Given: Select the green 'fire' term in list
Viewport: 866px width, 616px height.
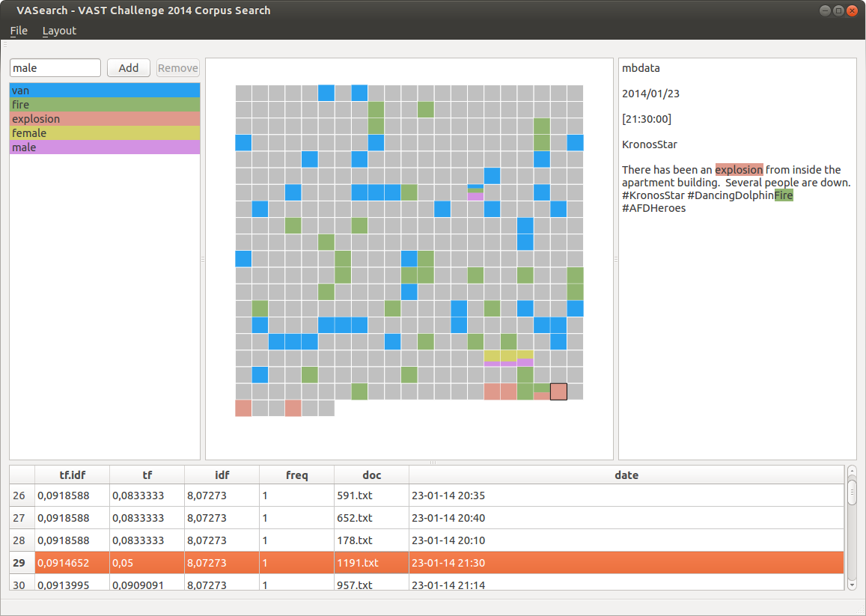Looking at the screenshot, I should click(x=105, y=105).
